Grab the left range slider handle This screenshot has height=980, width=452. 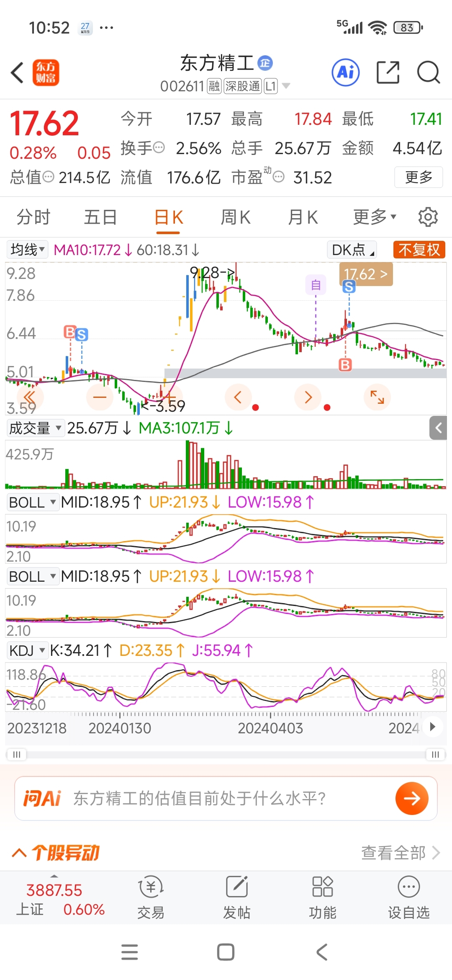(x=17, y=755)
